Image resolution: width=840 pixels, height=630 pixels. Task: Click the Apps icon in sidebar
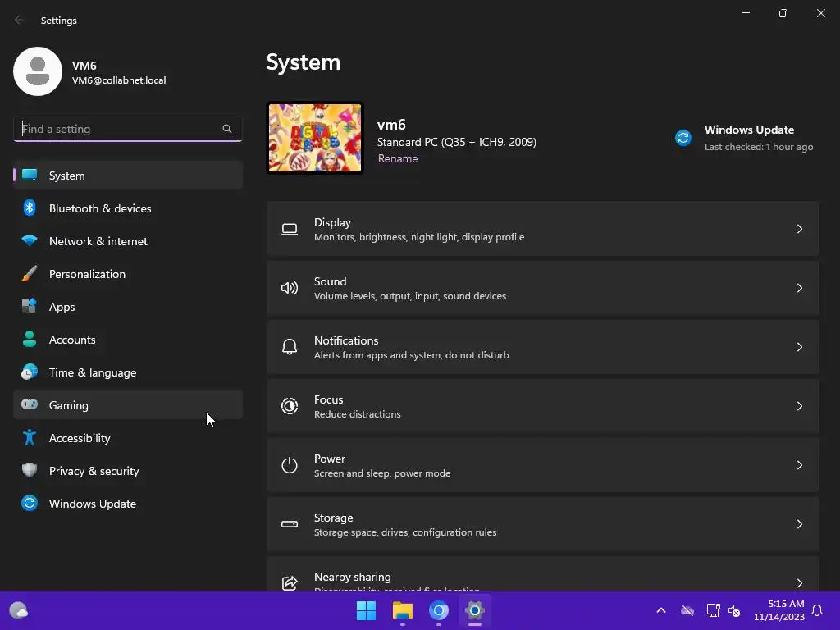pyautogui.click(x=30, y=307)
